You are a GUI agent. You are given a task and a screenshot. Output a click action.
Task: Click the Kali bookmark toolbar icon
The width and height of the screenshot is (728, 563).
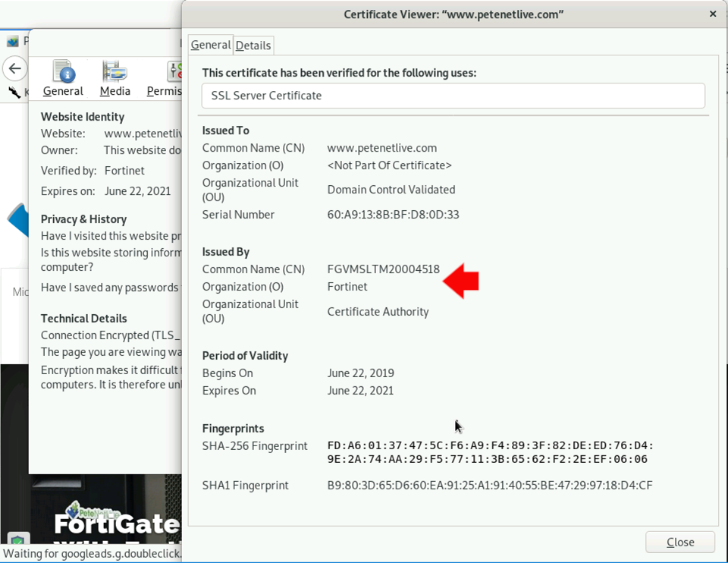point(14,92)
